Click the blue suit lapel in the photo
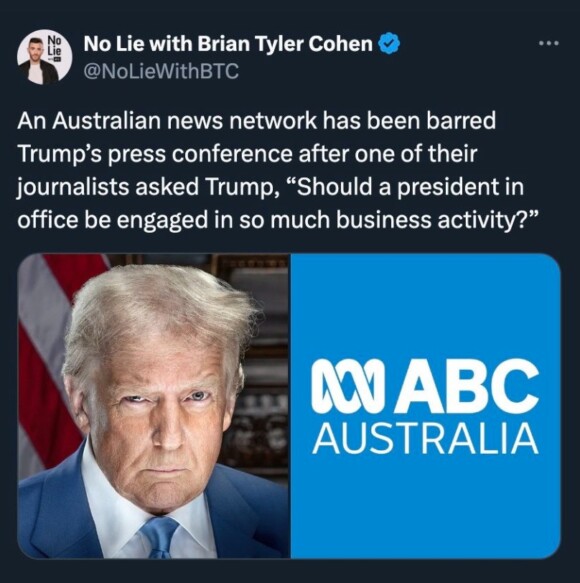Viewport: 580px width, 583px height. click(x=59, y=513)
